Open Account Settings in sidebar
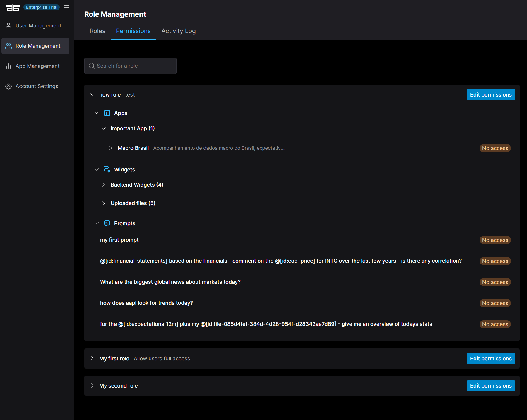Viewport: 527px width, 420px height. click(x=35, y=86)
